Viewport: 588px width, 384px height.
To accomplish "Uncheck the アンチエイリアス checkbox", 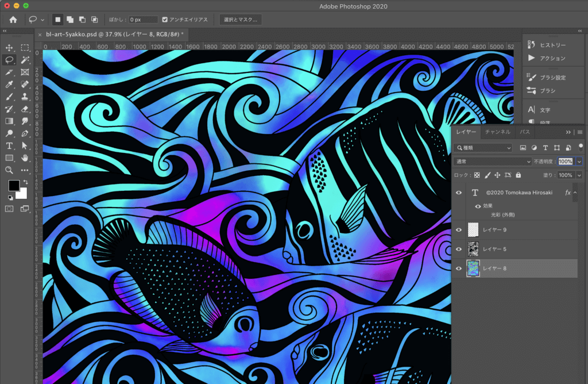I will [165, 20].
